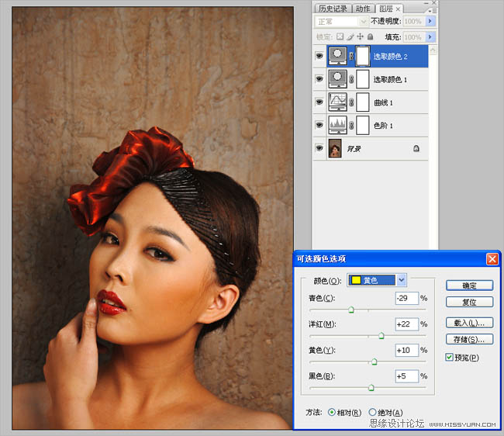This screenshot has width=504, height=436.
Task: Click the 载入(L)... button
Action: [x=470, y=322]
